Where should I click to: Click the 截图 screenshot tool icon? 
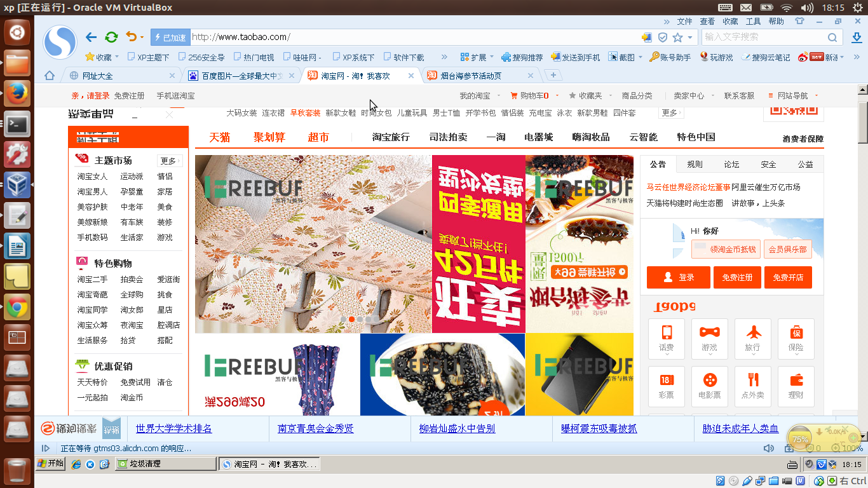coord(621,57)
